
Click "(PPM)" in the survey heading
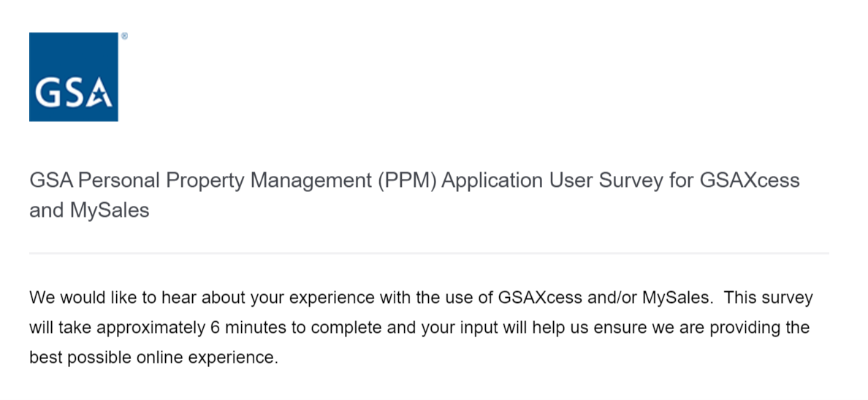pyautogui.click(x=407, y=180)
